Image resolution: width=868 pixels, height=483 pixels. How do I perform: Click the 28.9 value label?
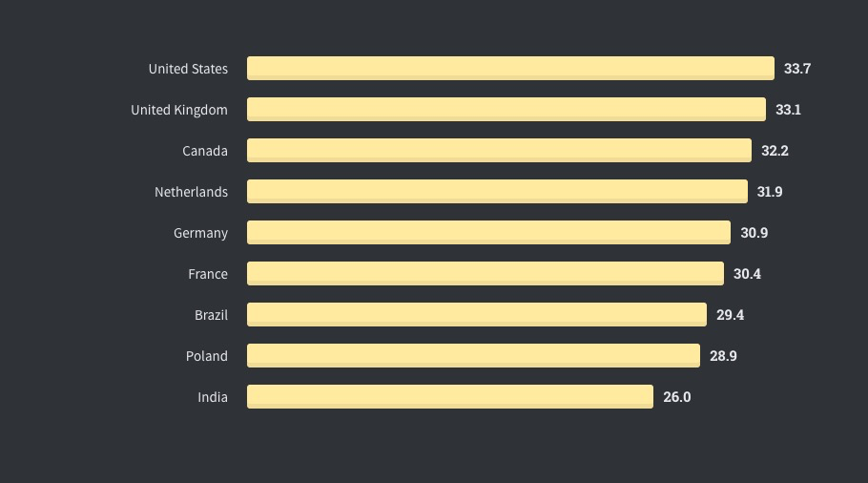(723, 356)
